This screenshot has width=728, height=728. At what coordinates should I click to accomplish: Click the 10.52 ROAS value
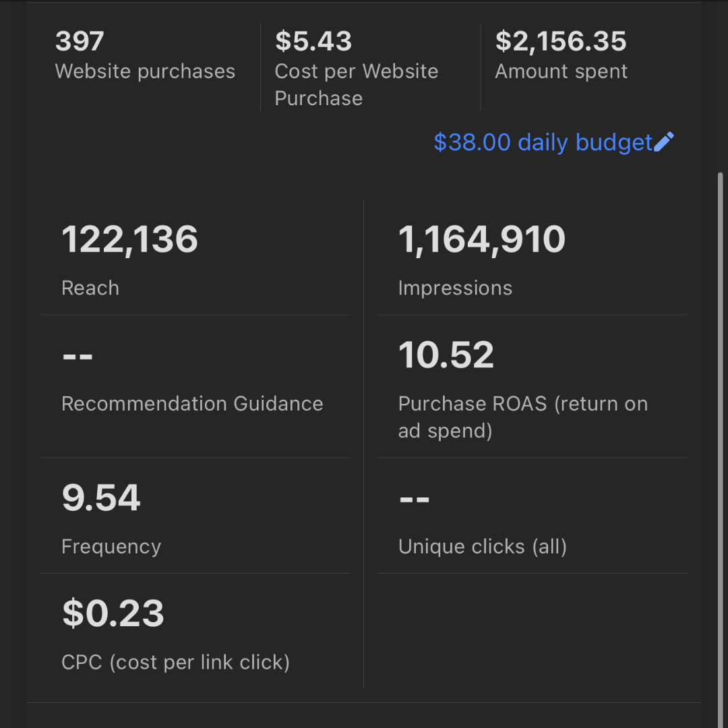tap(446, 355)
